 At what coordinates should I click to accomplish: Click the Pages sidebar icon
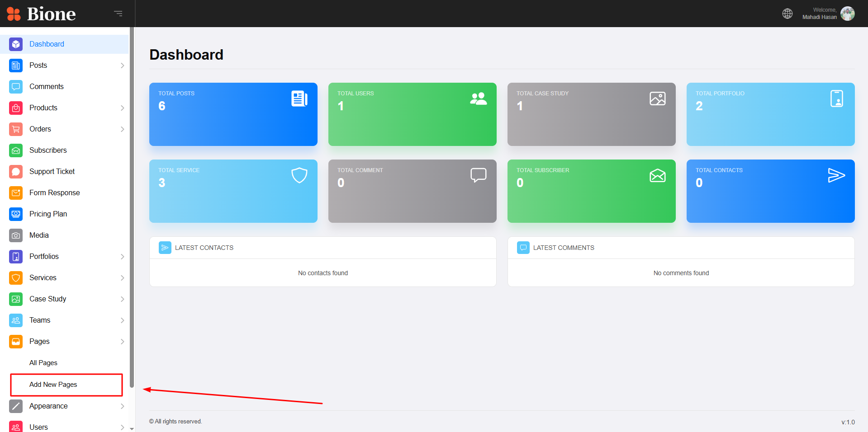[16, 342]
